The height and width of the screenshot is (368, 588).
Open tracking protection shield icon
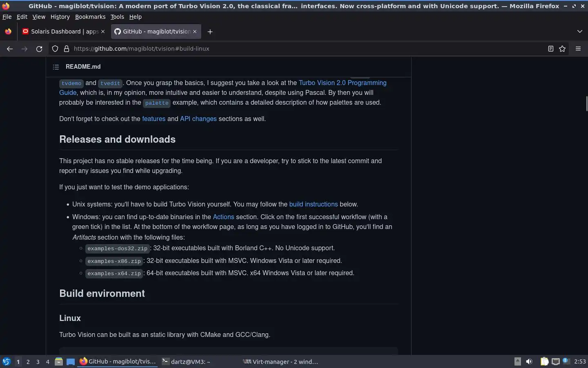(55, 49)
